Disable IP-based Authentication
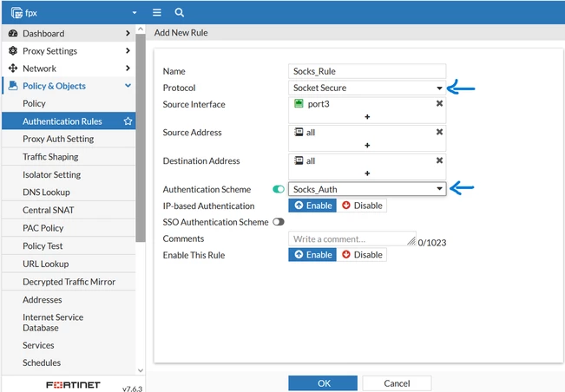 tap(362, 206)
